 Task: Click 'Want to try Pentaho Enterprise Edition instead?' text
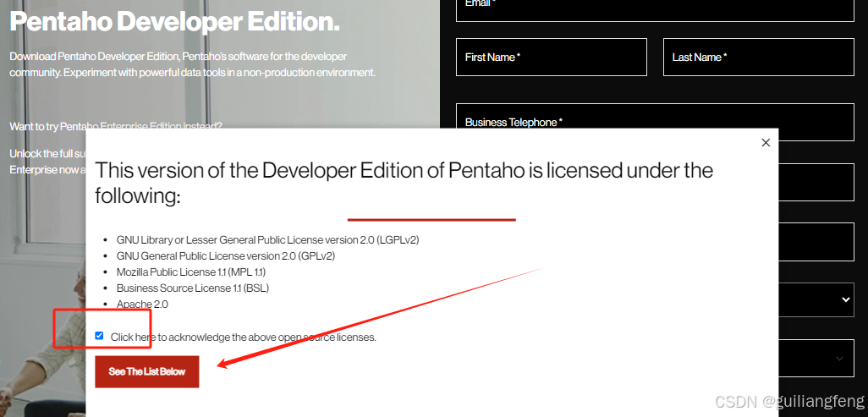pyautogui.click(x=116, y=126)
